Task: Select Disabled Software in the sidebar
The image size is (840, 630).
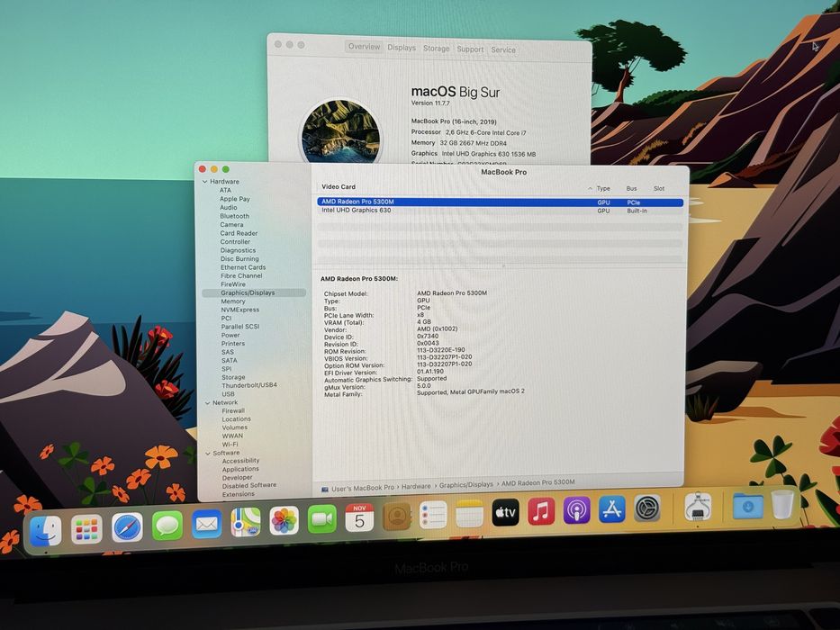Action: [249, 485]
